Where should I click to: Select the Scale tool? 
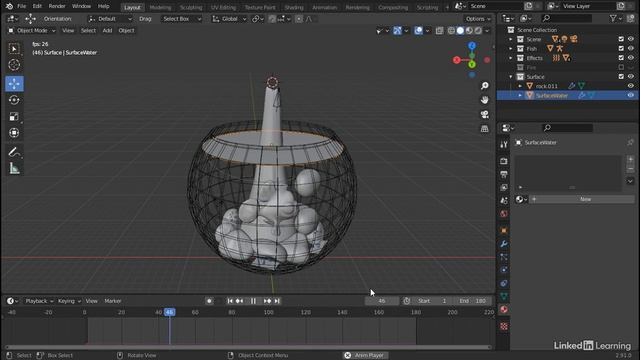(14, 116)
